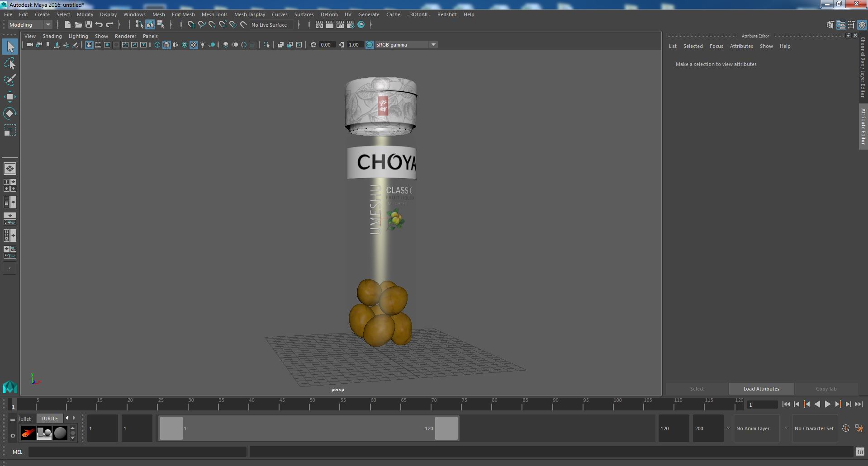Show the next shelf tab arrow
Viewport: 868px width, 466px height.
[x=74, y=418]
